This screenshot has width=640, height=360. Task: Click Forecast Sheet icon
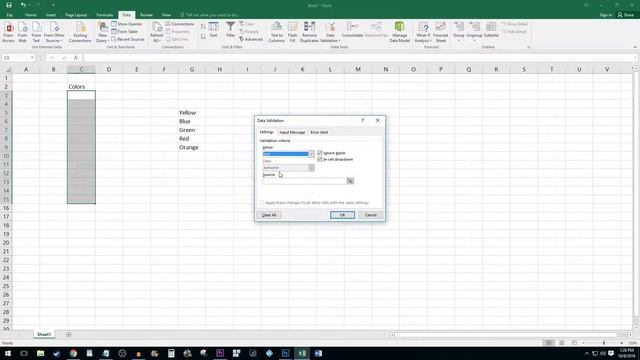point(440,32)
